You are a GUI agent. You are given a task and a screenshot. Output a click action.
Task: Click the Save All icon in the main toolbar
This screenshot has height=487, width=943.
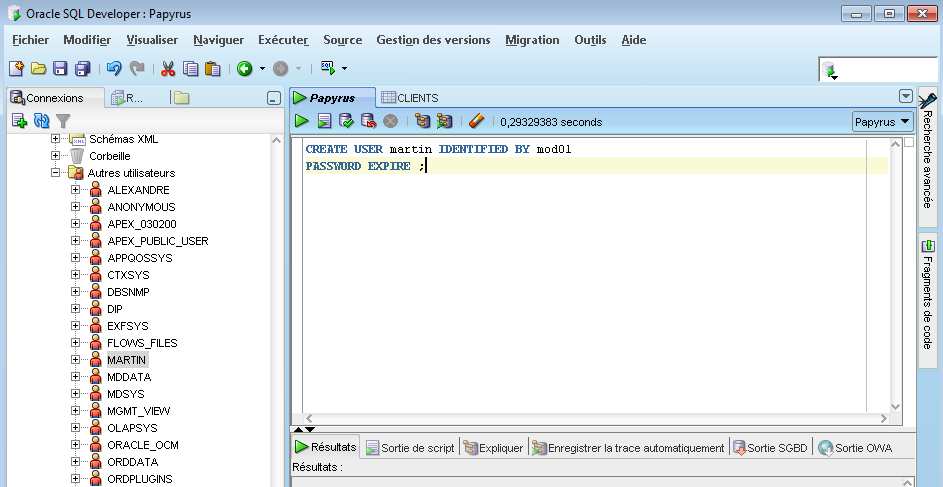click(x=82, y=68)
